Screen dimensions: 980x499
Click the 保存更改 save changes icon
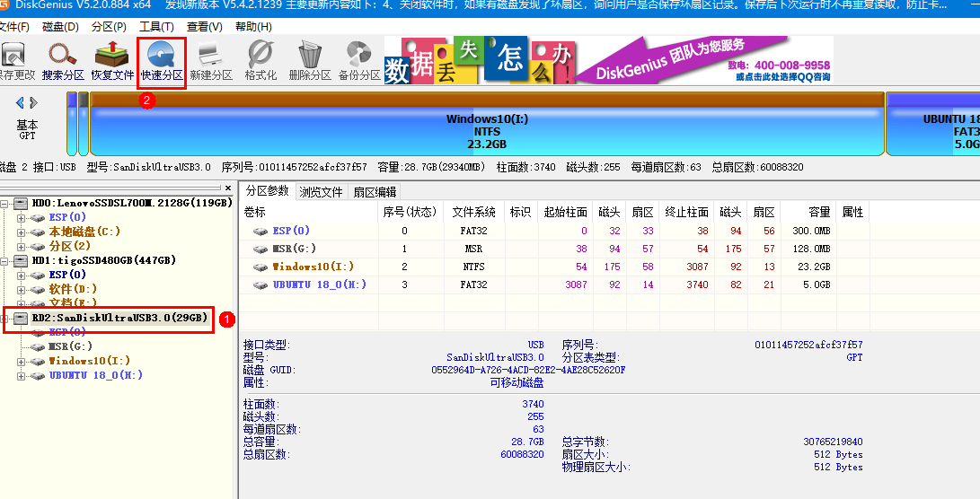(x=15, y=60)
